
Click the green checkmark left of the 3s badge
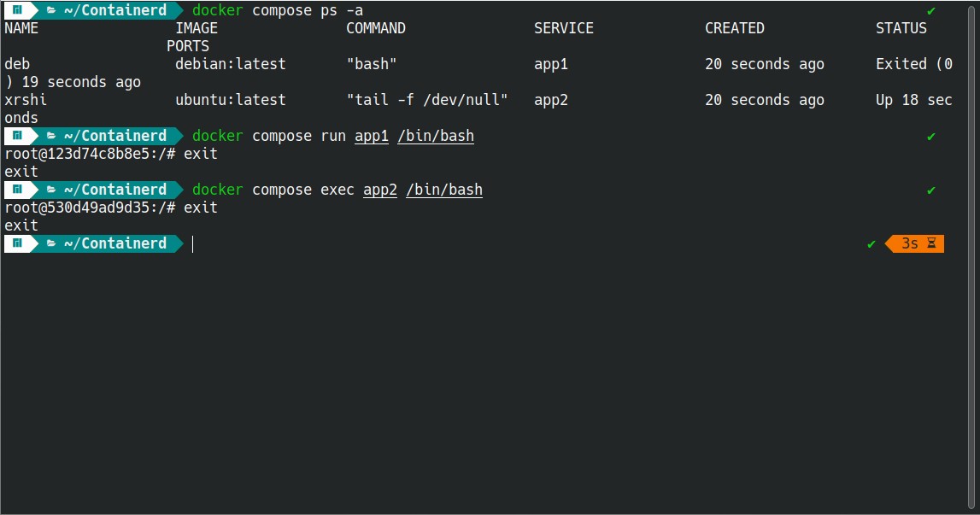[871, 244]
